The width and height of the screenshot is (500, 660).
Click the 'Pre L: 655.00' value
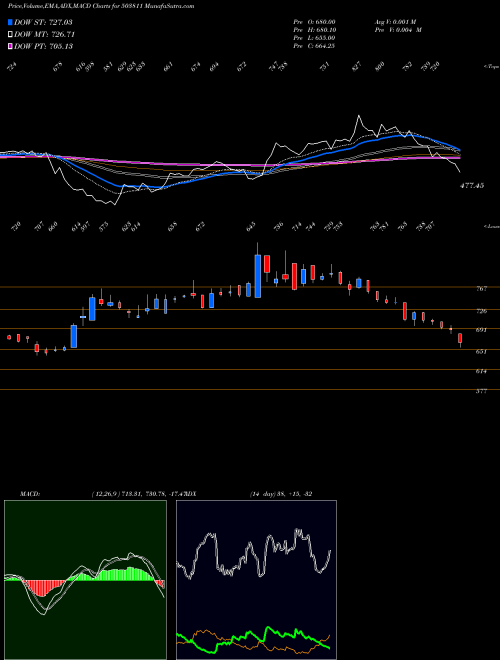314,38
